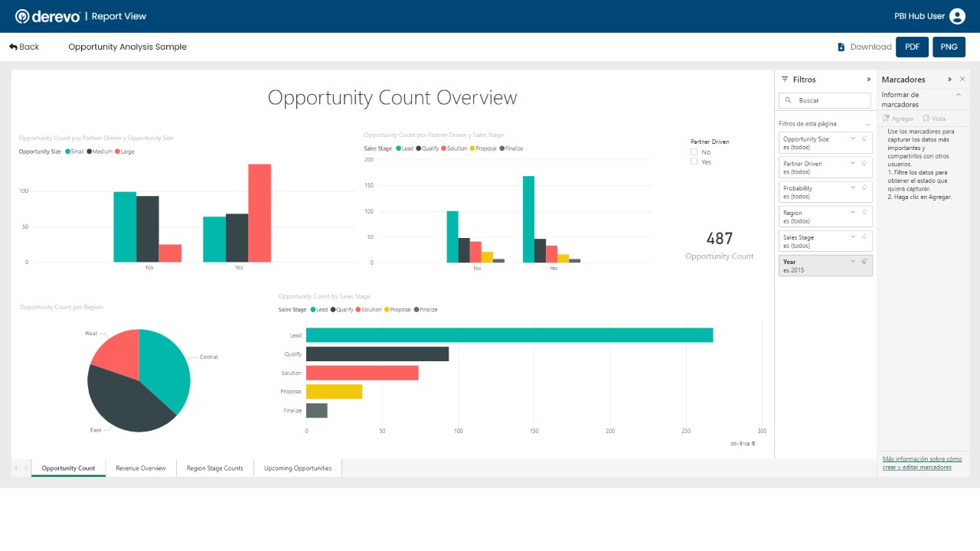Click the Agregar bookmark icon
Viewport: 980px width, 551px height.
click(886, 119)
